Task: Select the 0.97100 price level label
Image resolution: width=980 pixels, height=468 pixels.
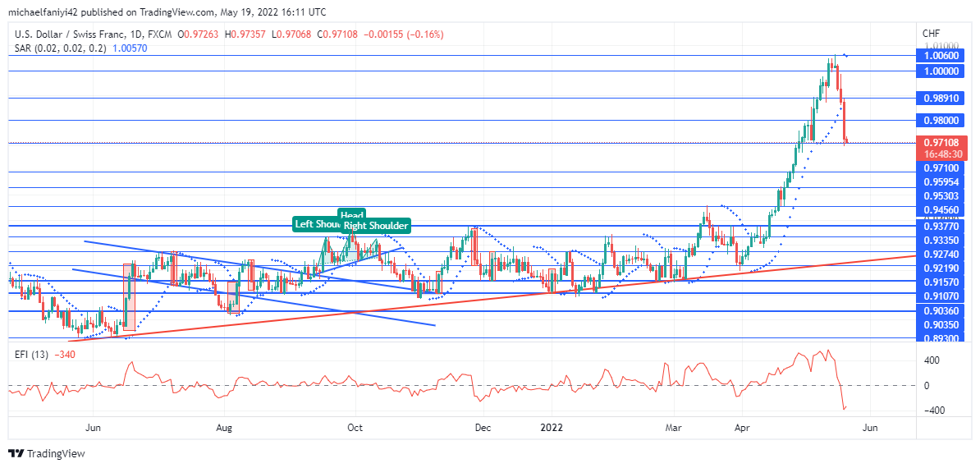Action: (x=941, y=168)
